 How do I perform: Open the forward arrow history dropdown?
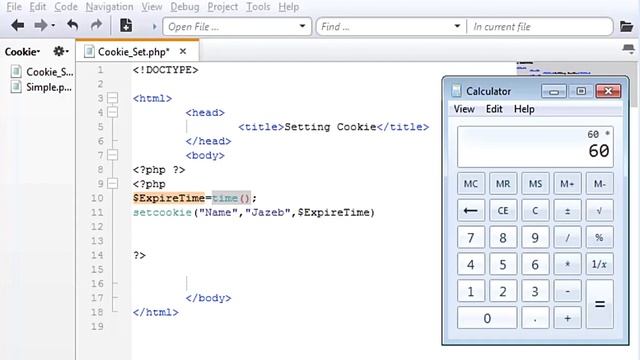pos(53,26)
